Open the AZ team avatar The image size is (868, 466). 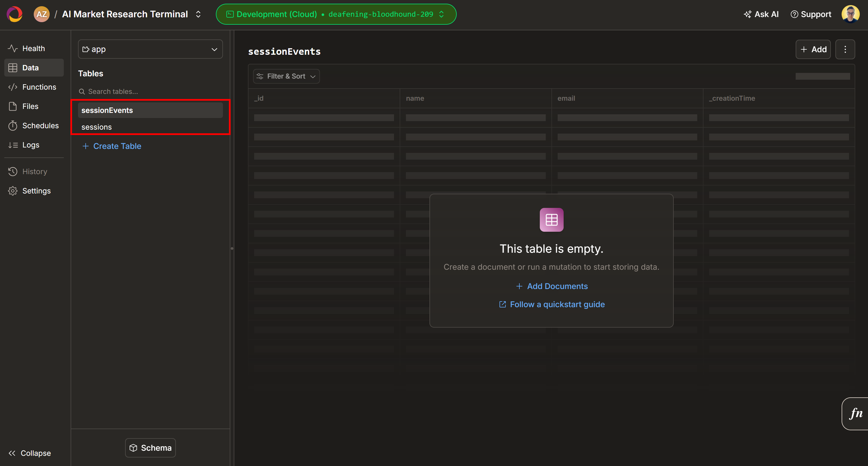[x=41, y=14]
